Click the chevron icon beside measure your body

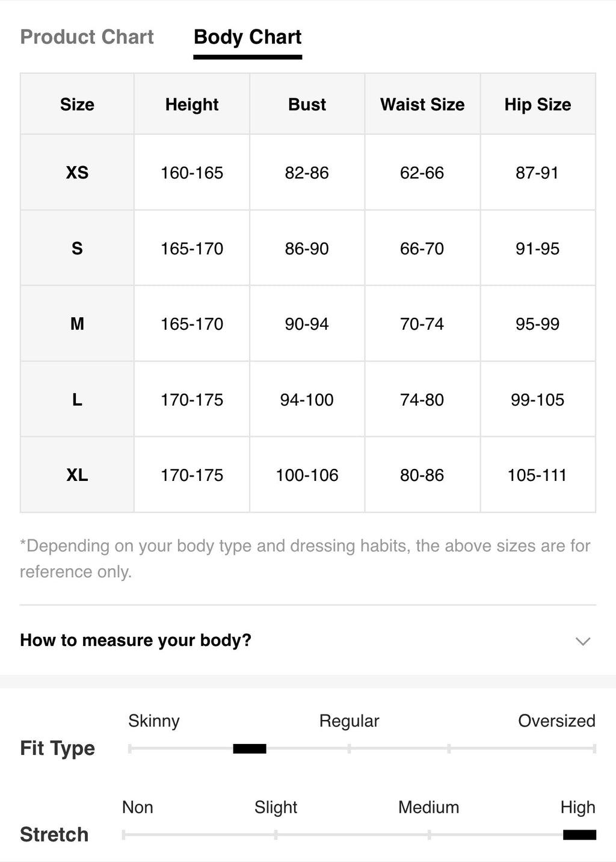click(582, 641)
